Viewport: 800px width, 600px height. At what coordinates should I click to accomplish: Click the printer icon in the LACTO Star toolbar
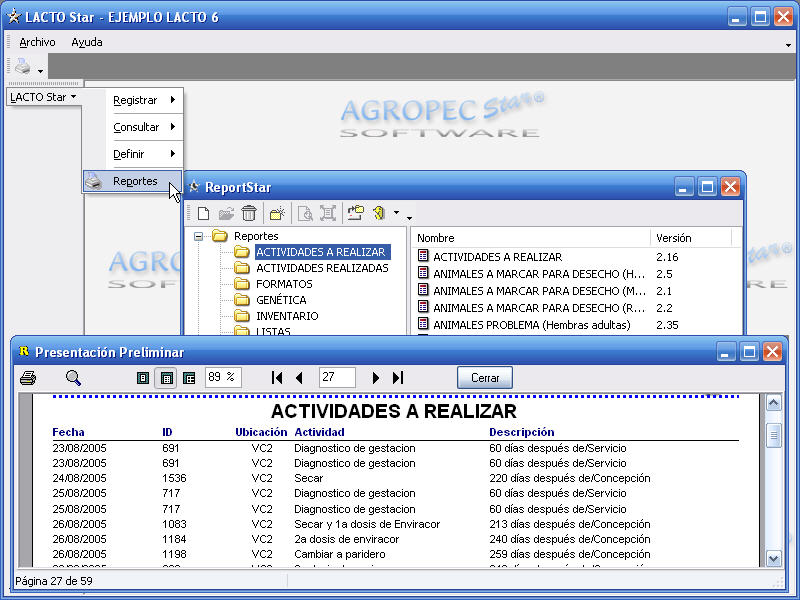(22, 66)
